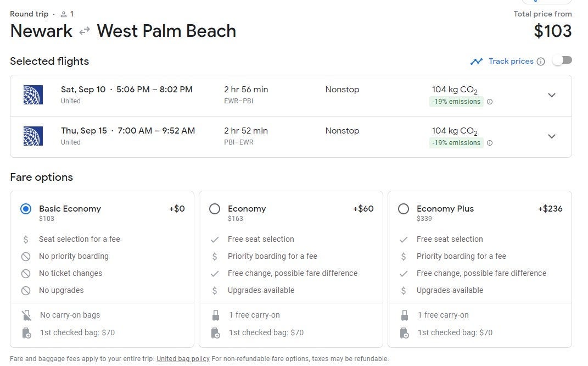This screenshot has width=588, height=366.
Task: Click the passenger count person icon
Action: (x=64, y=14)
